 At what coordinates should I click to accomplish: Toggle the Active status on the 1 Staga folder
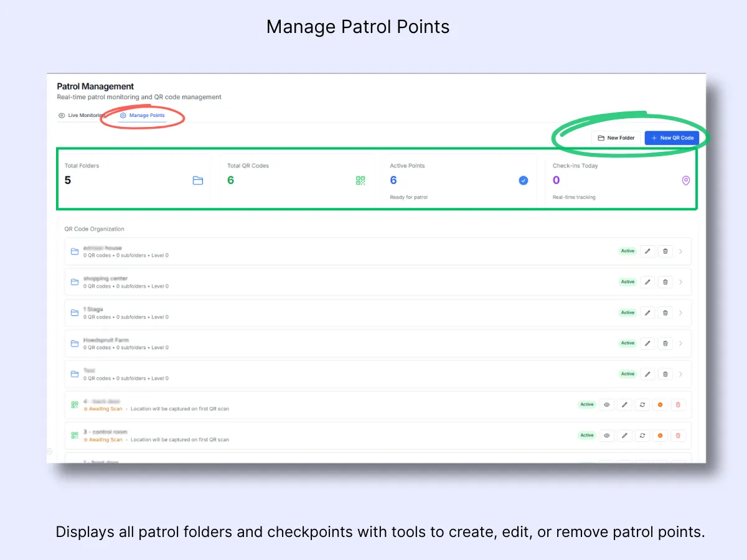(x=627, y=312)
